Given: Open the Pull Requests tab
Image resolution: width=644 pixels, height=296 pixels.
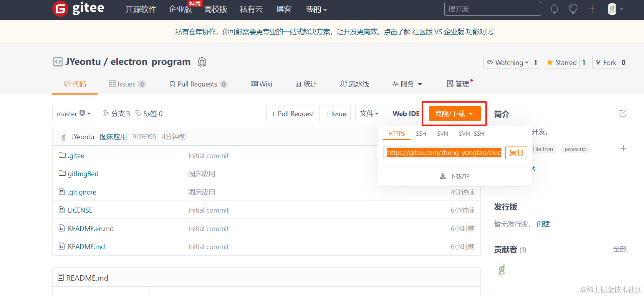Looking at the screenshot, I should 198,84.
